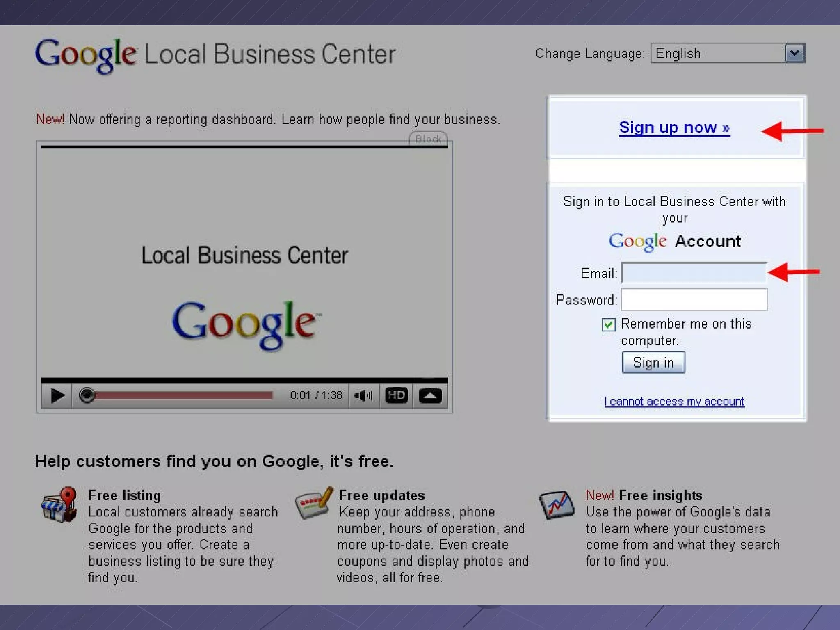This screenshot has height=630, width=840.
Task: Focus the Email input field
Action: click(694, 273)
